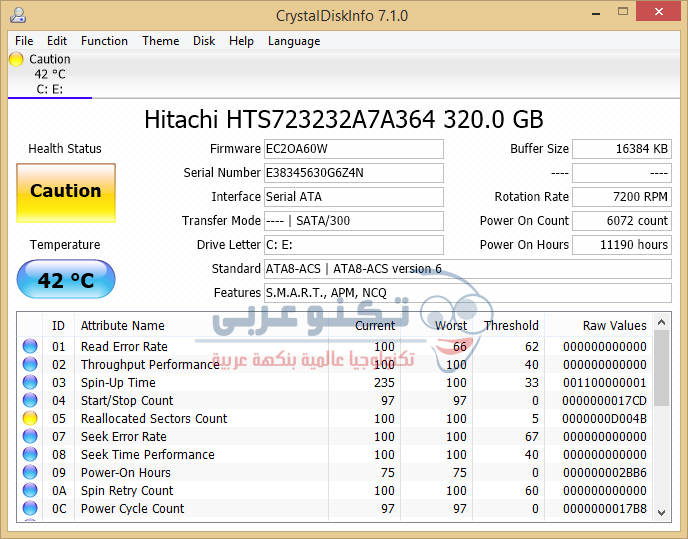Click the Threshold column header
Image resolution: width=688 pixels, height=539 pixels.
[x=509, y=326]
